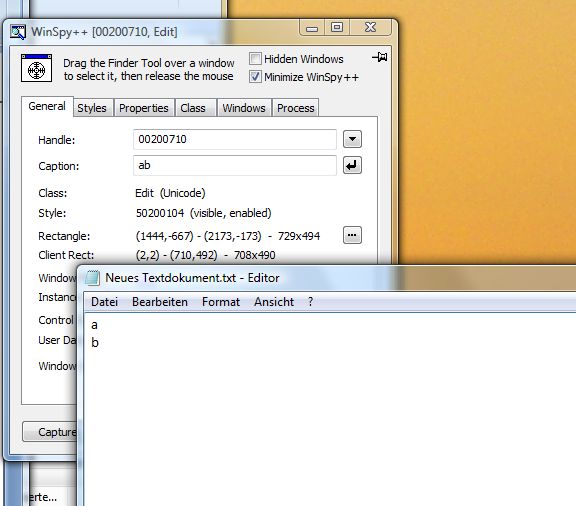Viewport: 576px width, 506px height.
Task: Click the Editor text area near line b
Action: click(x=95, y=343)
